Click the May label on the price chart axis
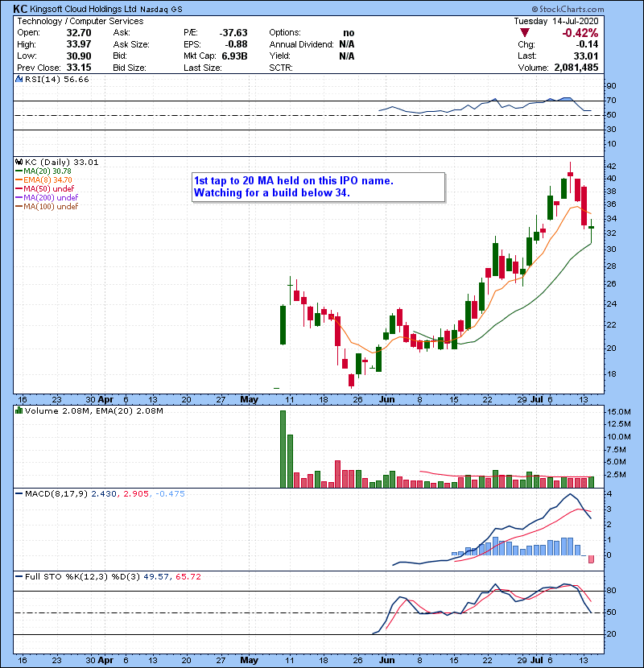Image resolution: width=644 pixels, height=668 pixels. (250, 400)
